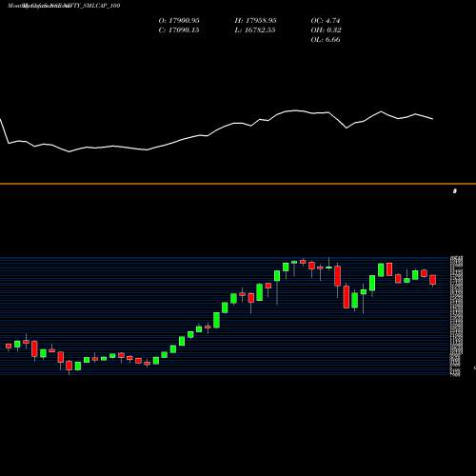Image resolution: width=476 pixels, height=476 pixels.
Task: Click the OC: 4.74 percentage
Action: point(326,21)
